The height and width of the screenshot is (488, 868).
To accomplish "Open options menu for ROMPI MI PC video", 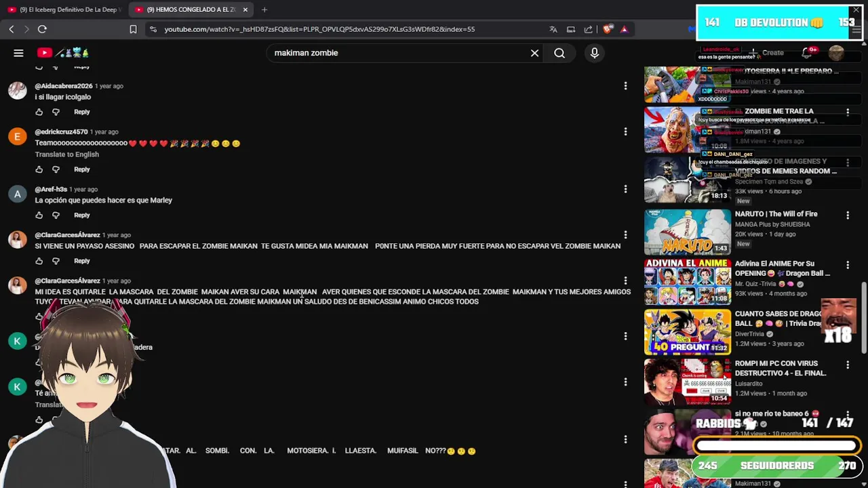I will (848, 365).
